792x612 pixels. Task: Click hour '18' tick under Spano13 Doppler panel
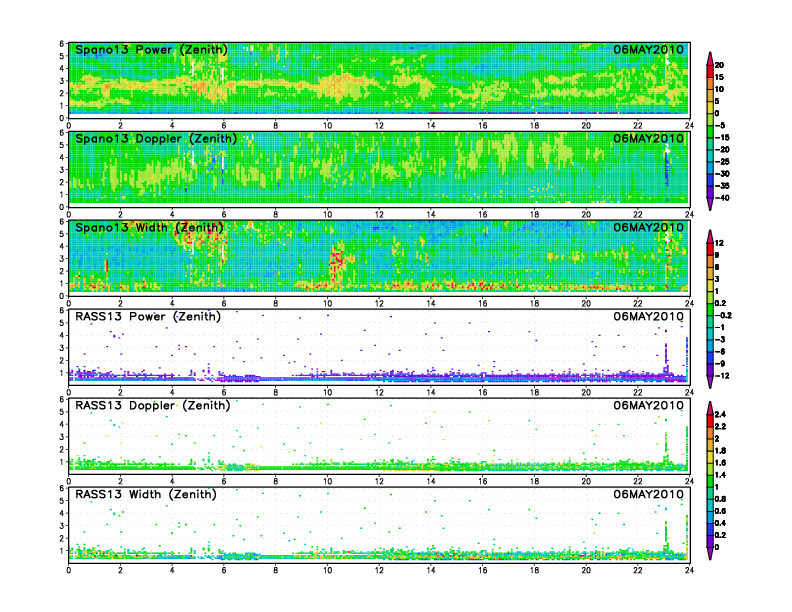click(534, 215)
